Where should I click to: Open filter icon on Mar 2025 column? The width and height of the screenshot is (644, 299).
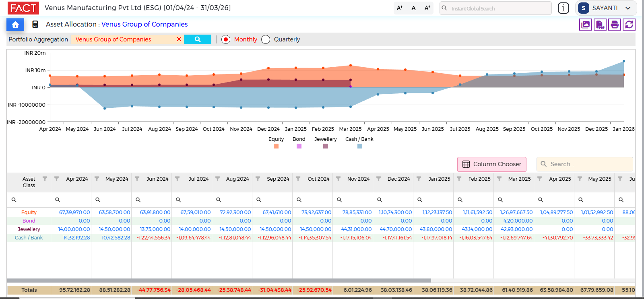[500, 179]
